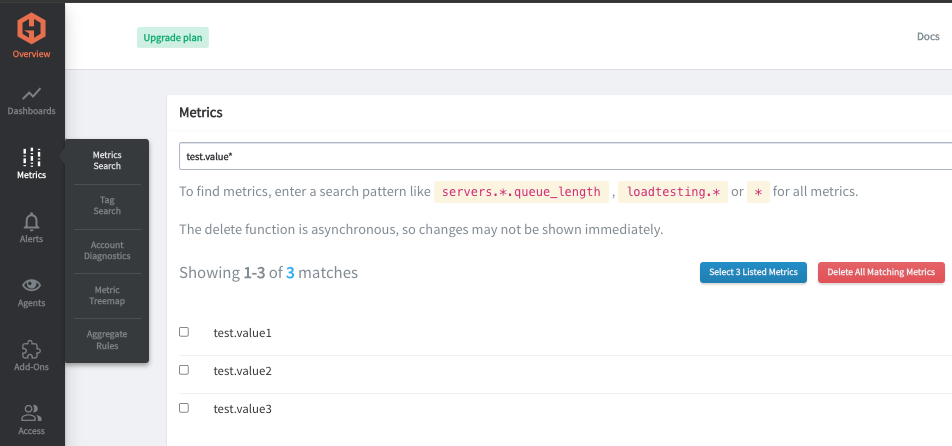Image resolution: width=952 pixels, height=446 pixels.
Task: Choose Metrics Search in the submenu
Action: pos(107,160)
